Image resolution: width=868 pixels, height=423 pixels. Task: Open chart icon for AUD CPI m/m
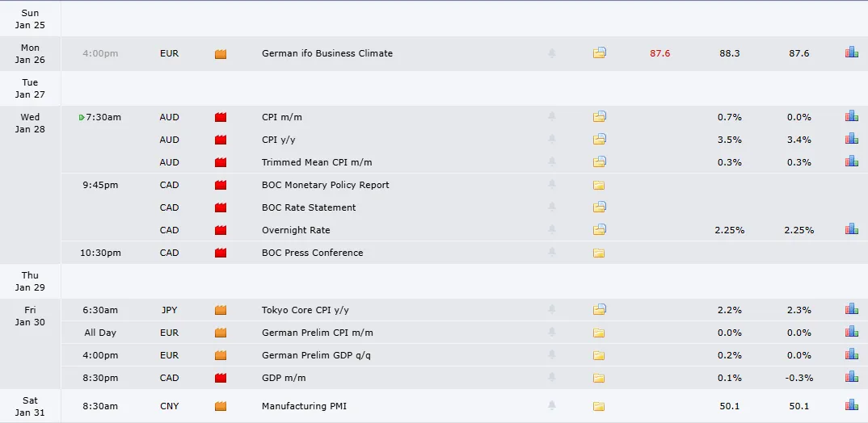pos(851,116)
